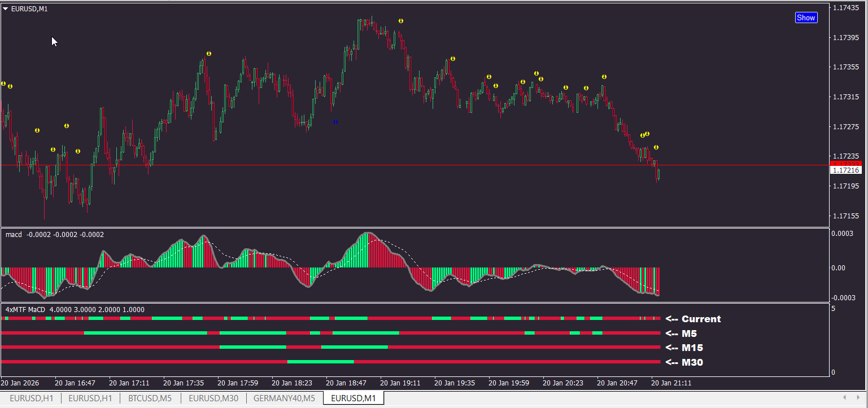This screenshot has width=868, height=408.
Task: Click the '20 Jan 17:59' time label
Action: 238,383
